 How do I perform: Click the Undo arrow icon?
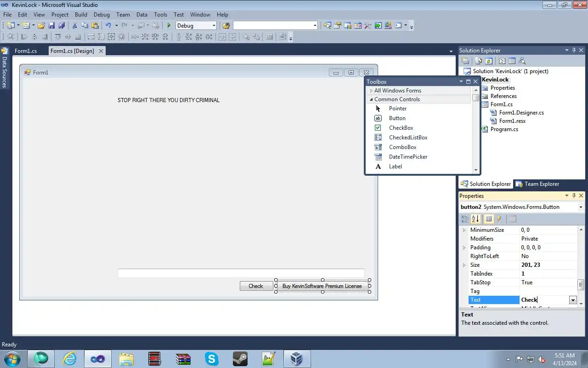[x=108, y=25]
